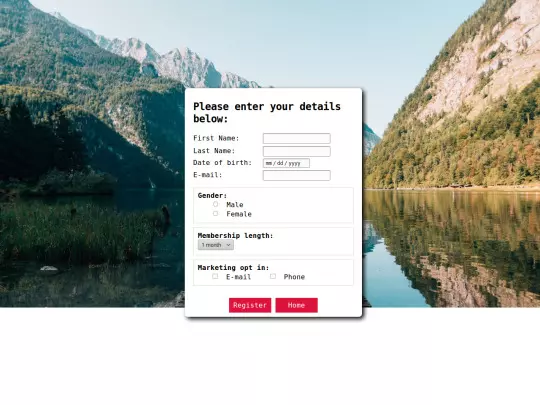Click the E-mail address text field
540x405 pixels.
297,175
